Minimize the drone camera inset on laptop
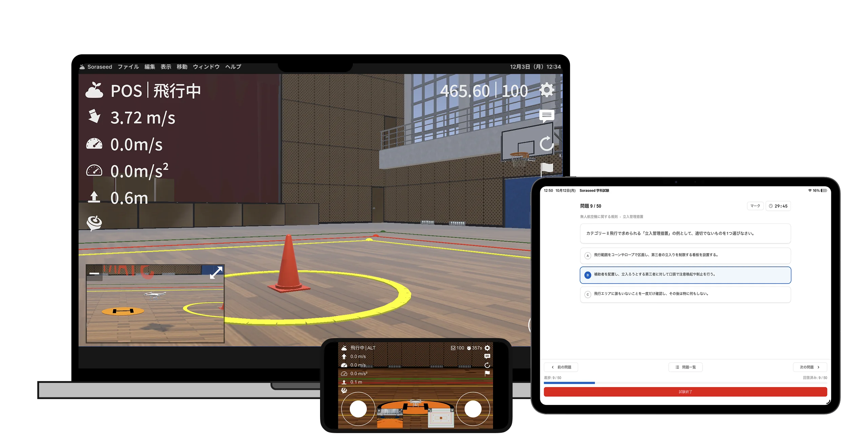Image resolution: width=868 pixels, height=448 pixels. (94, 273)
